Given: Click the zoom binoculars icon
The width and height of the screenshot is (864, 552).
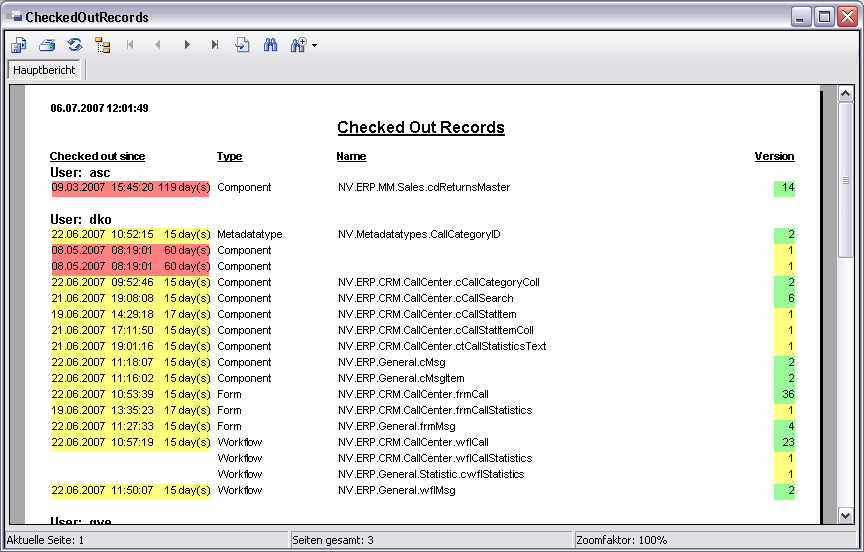Looking at the screenshot, I should [298, 45].
